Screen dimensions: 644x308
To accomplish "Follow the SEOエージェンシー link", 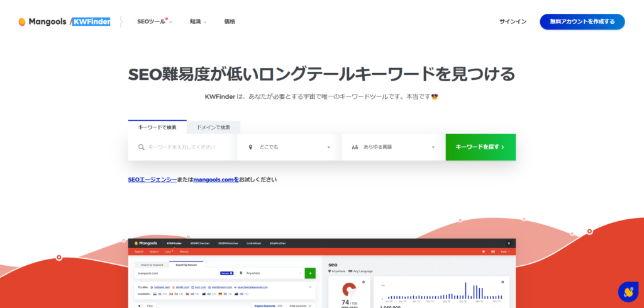I will coord(152,180).
